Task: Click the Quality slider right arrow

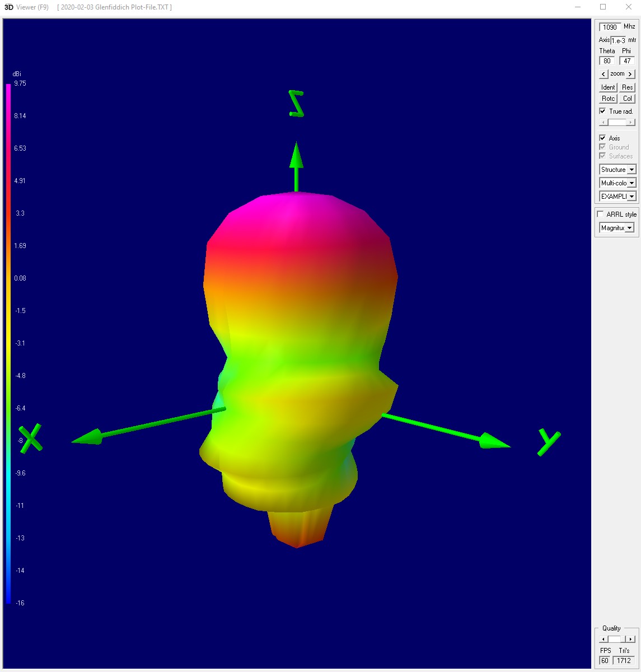Action: (x=631, y=640)
